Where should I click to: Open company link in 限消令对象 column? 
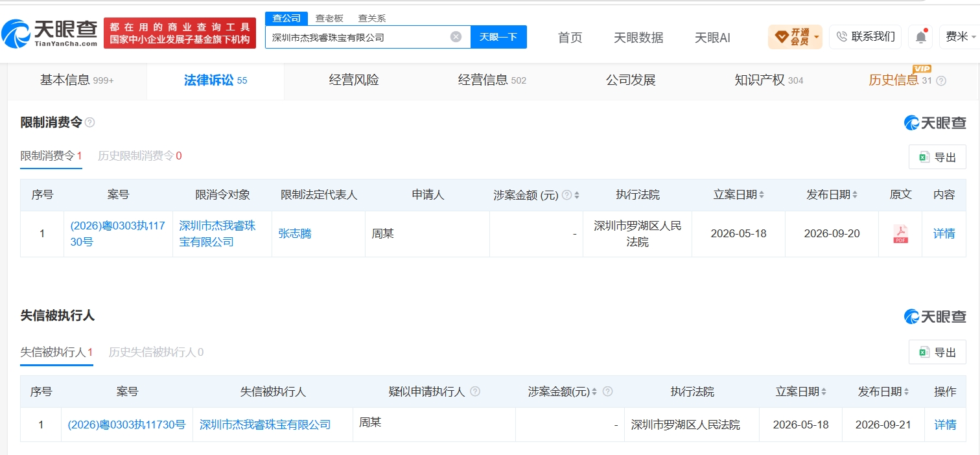(x=217, y=233)
